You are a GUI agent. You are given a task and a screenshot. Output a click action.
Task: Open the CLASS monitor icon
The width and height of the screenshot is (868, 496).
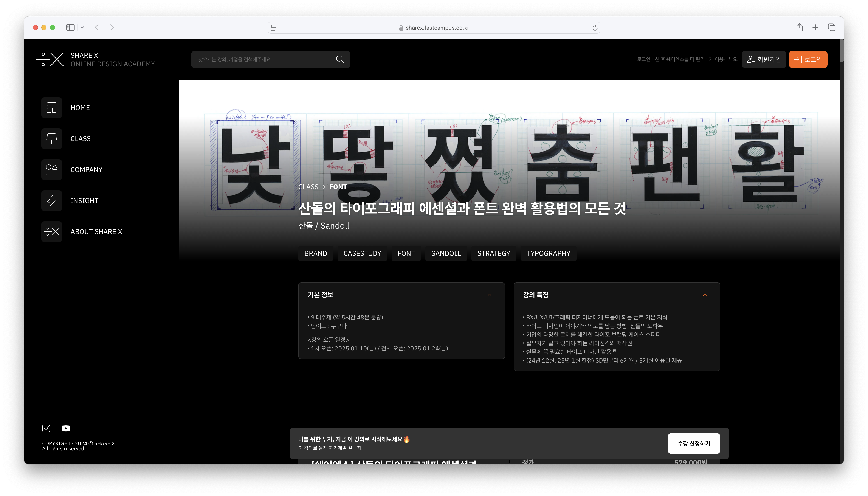[x=51, y=139]
